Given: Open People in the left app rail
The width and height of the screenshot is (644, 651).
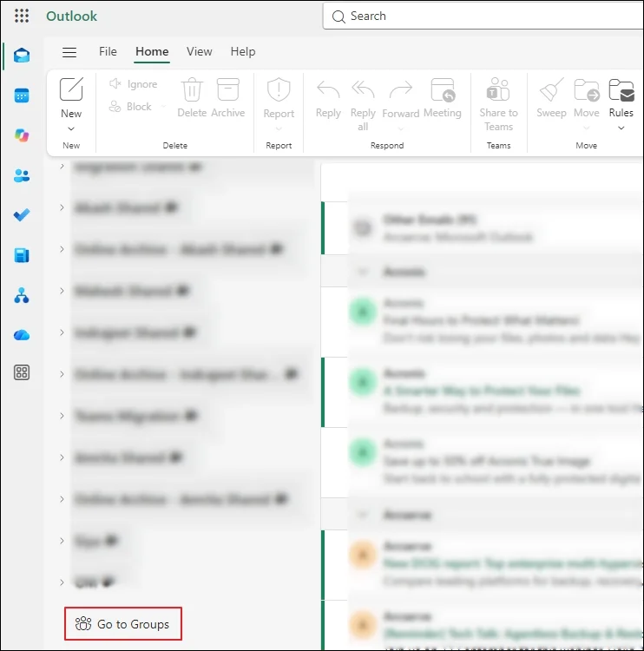Looking at the screenshot, I should coord(22,175).
